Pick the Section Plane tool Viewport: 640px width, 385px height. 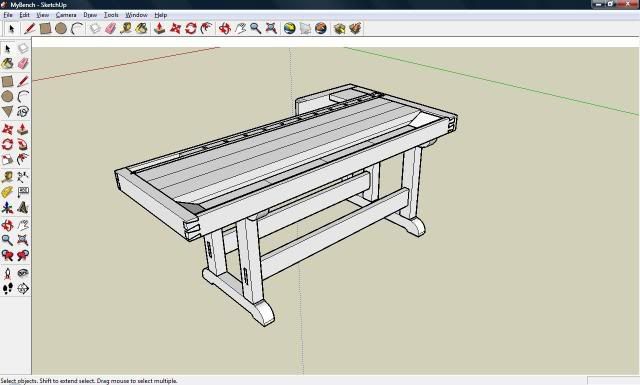coord(23,289)
